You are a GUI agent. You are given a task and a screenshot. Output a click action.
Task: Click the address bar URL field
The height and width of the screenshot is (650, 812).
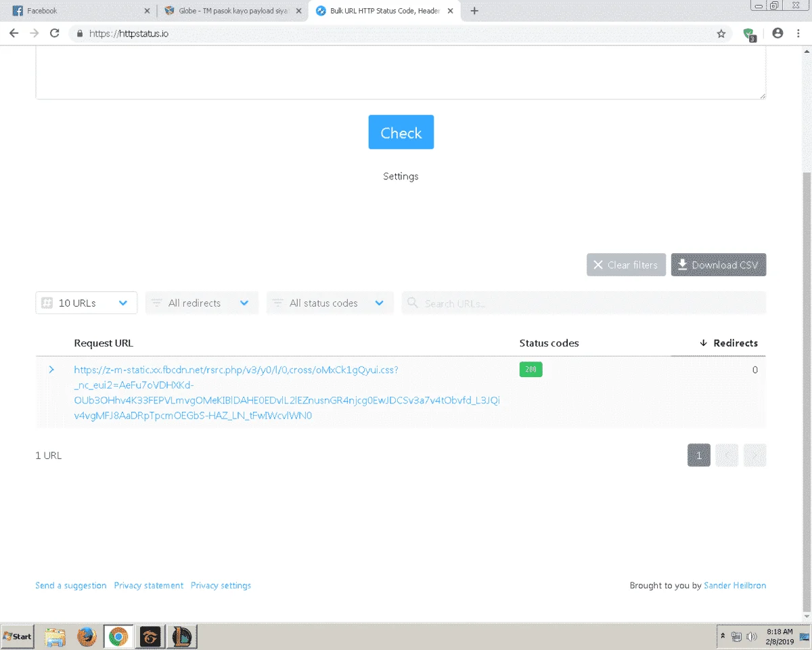pos(399,33)
